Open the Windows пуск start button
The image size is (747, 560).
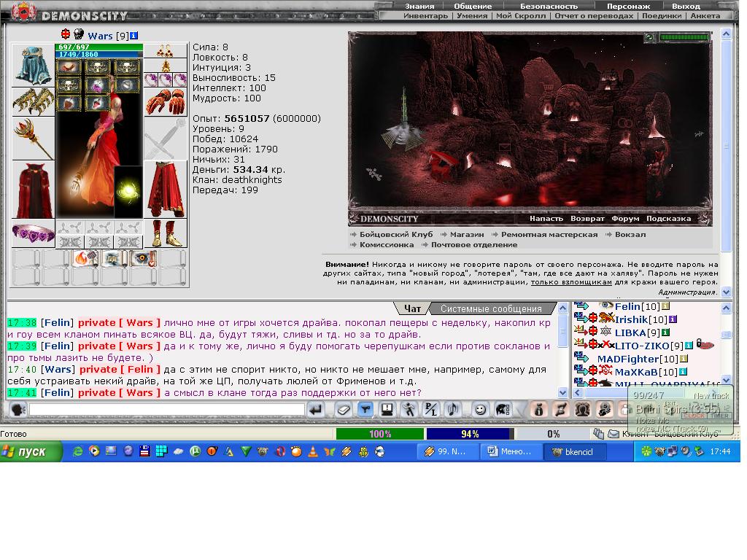[x=31, y=451]
